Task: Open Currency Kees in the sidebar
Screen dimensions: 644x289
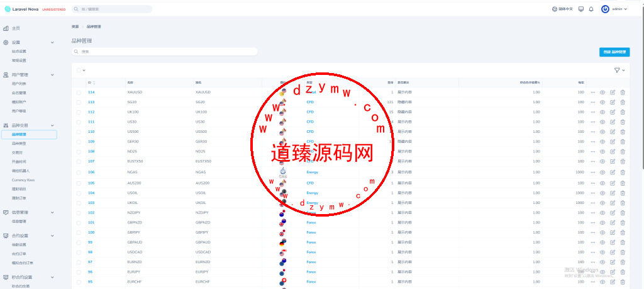Action: [23, 180]
